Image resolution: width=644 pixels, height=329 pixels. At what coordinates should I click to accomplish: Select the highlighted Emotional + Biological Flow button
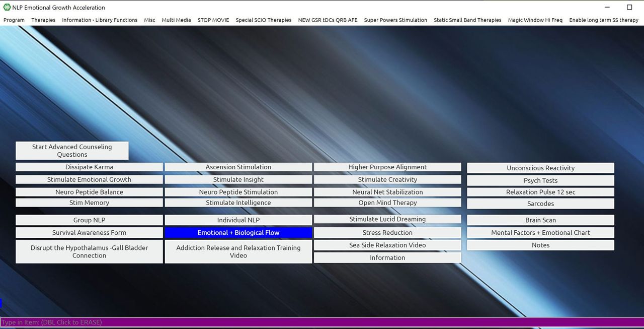click(238, 233)
